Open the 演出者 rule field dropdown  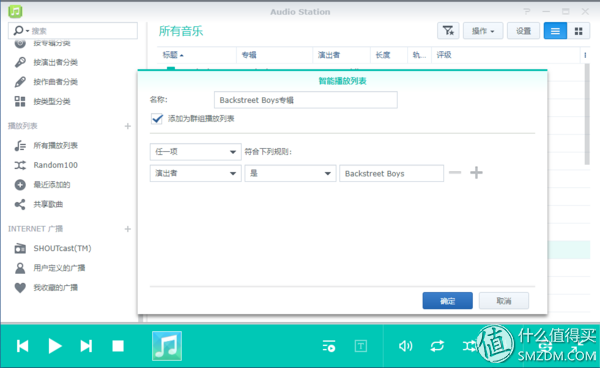tap(196, 173)
